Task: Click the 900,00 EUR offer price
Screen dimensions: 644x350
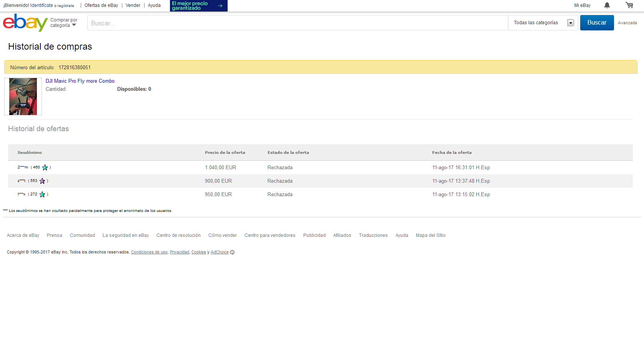Action: coord(218,181)
